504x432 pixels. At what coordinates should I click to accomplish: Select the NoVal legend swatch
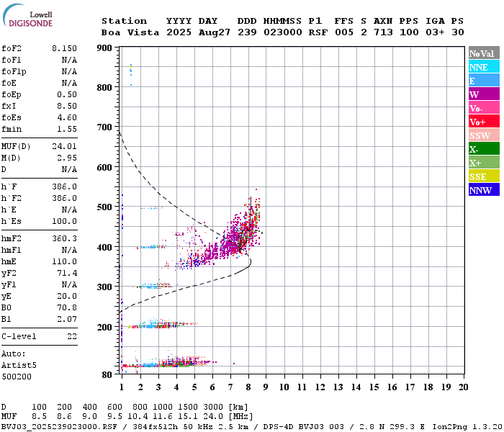click(x=484, y=53)
